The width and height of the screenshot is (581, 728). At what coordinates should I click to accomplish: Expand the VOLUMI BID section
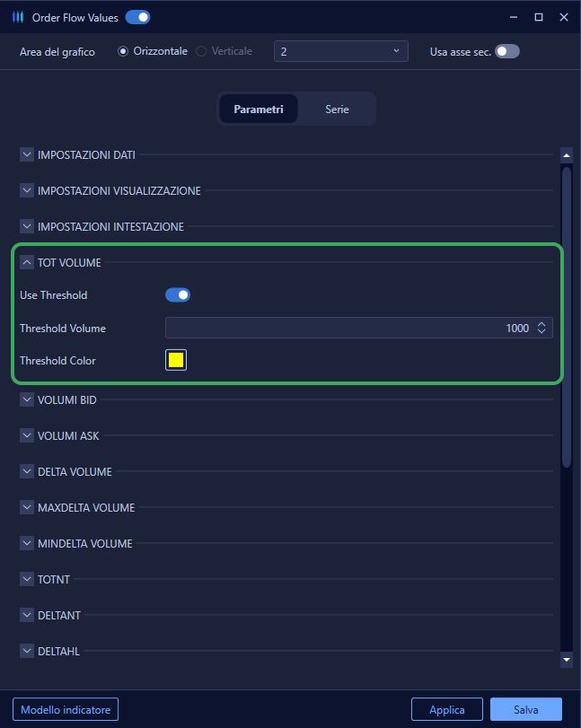pyautogui.click(x=27, y=399)
